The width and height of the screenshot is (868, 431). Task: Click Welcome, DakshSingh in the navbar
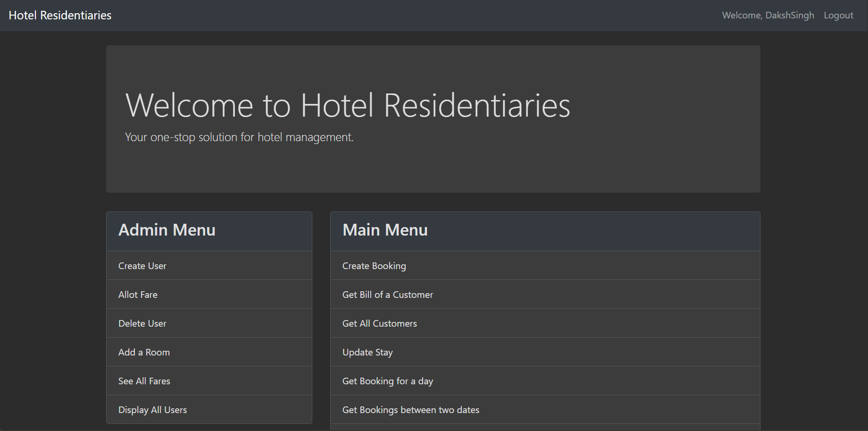[x=768, y=15]
